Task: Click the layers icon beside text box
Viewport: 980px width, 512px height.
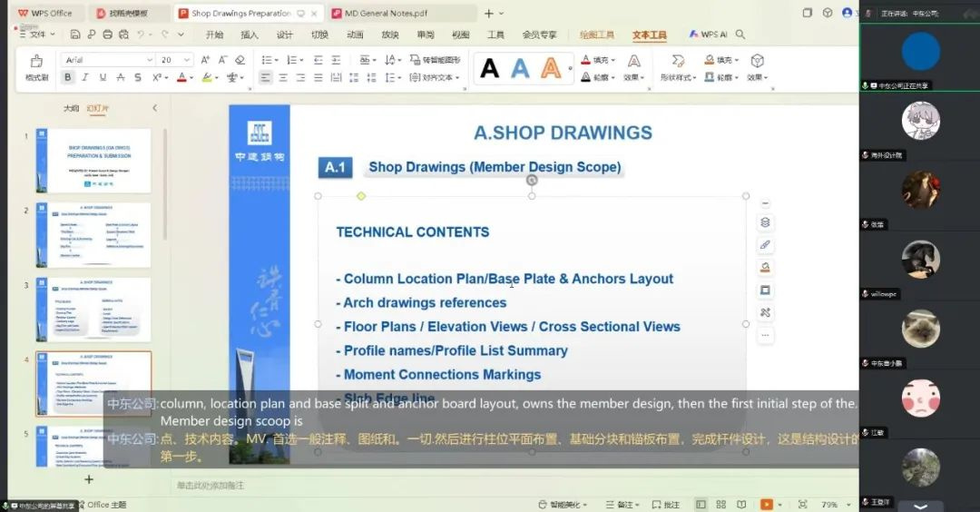Action: click(x=765, y=222)
